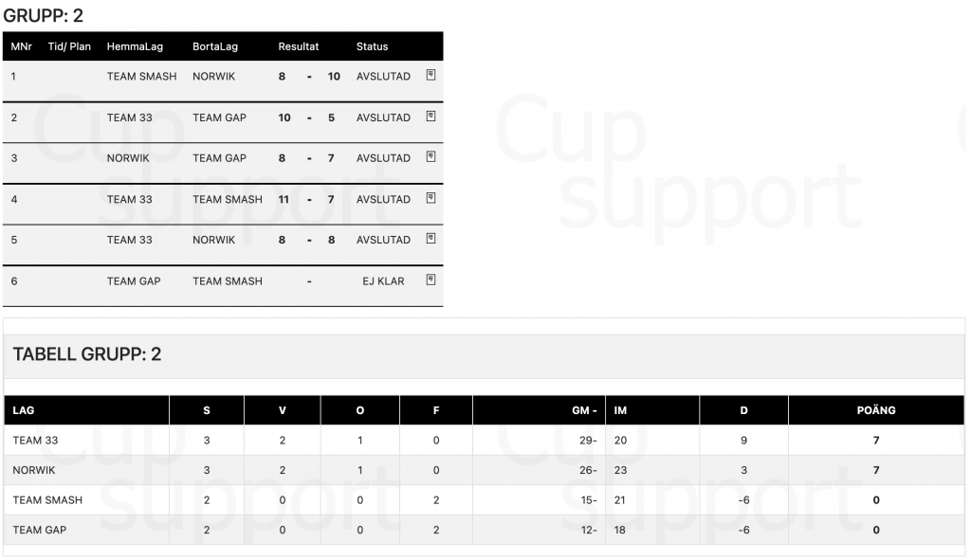The image size is (971, 560).
Task: Open match report icon for match 6
Action: click(x=431, y=280)
